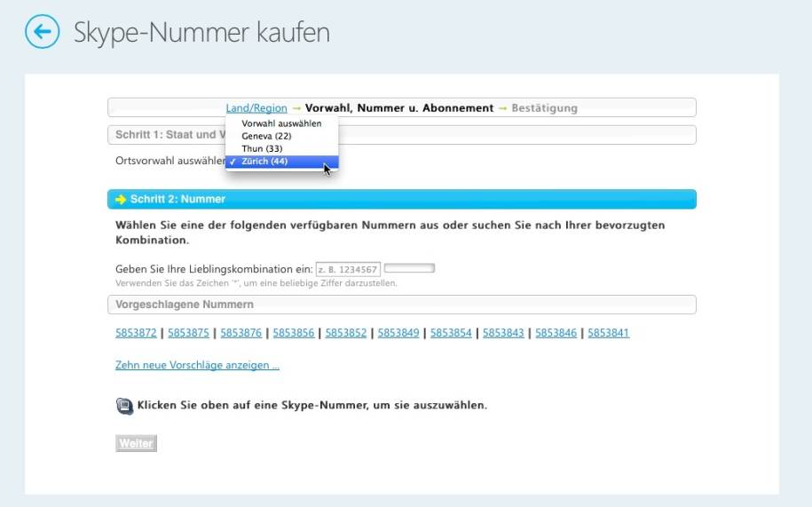Screen dimensions: 812x507
Task: Show ten new number suggestions
Action: coord(197,365)
